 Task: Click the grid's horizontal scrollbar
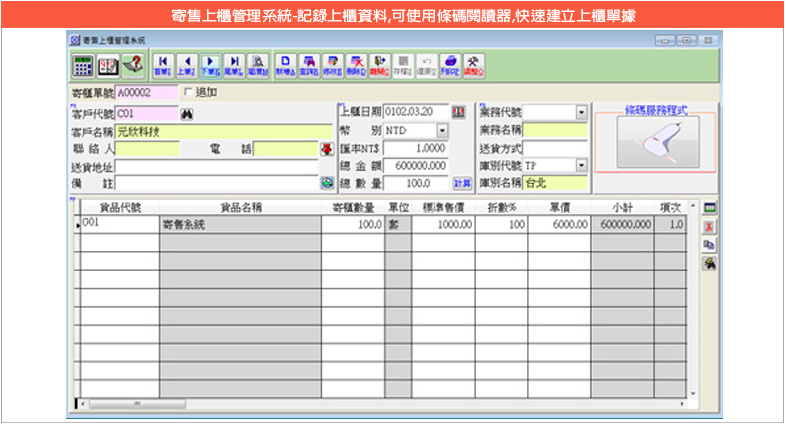(380, 403)
